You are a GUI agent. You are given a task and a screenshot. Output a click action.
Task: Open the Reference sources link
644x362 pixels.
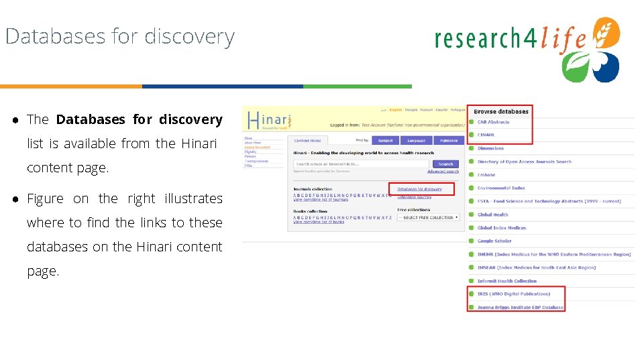pos(414,197)
